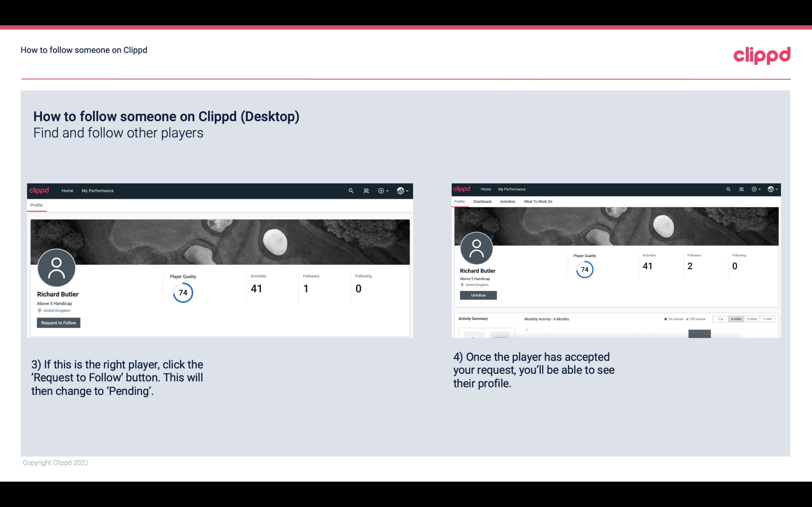This screenshot has width=812, height=507.
Task: Click 'What To Work On' tab
Action: click(x=538, y=201)
